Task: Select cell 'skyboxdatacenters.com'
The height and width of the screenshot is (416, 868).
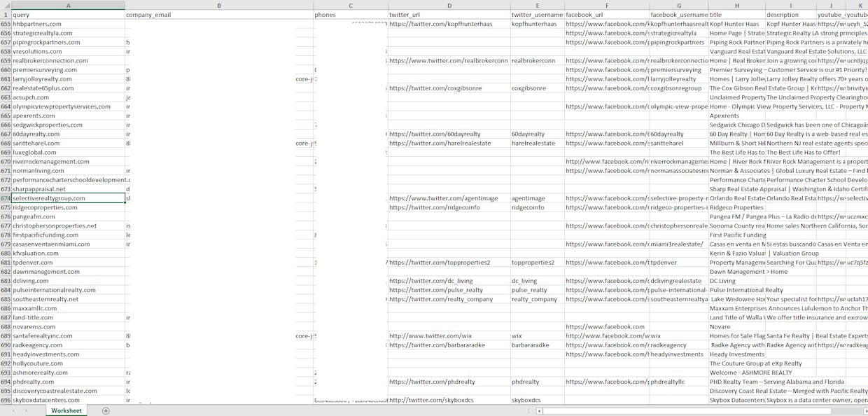Action: pos(68,400)
